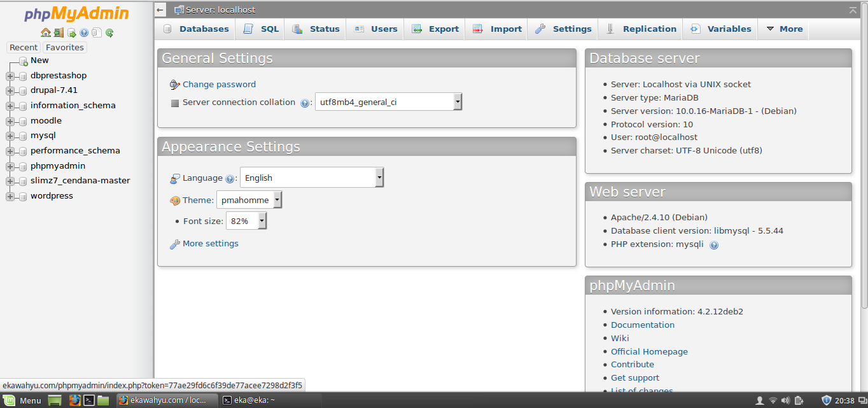Open the Get support link
Screen dimensions: 868x408
coord(635,378)
